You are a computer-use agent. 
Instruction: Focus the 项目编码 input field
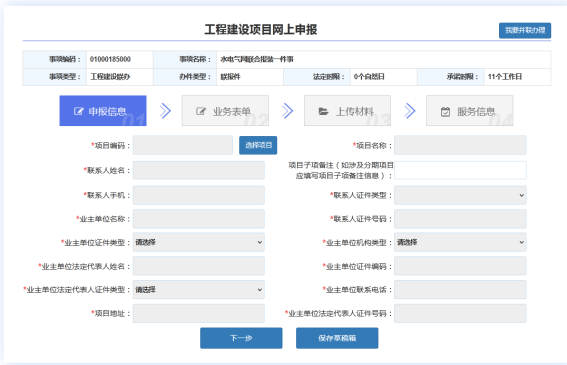(183, 145)
